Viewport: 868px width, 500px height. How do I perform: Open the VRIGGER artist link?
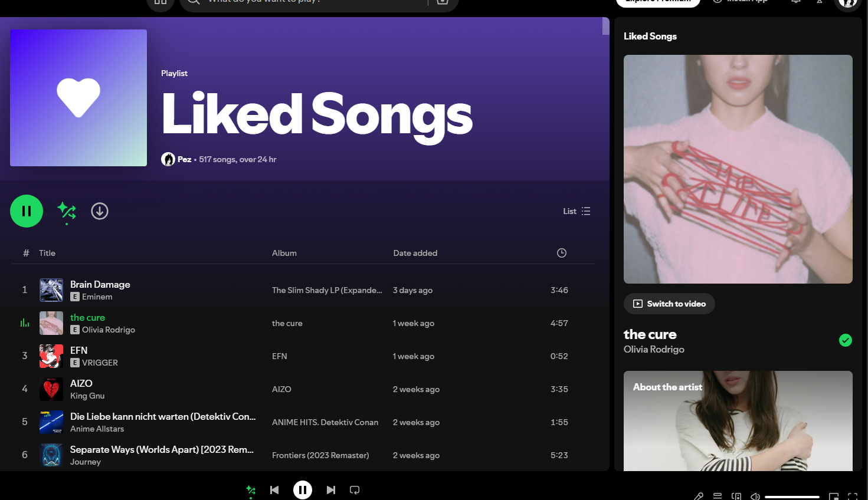(100, 363)
